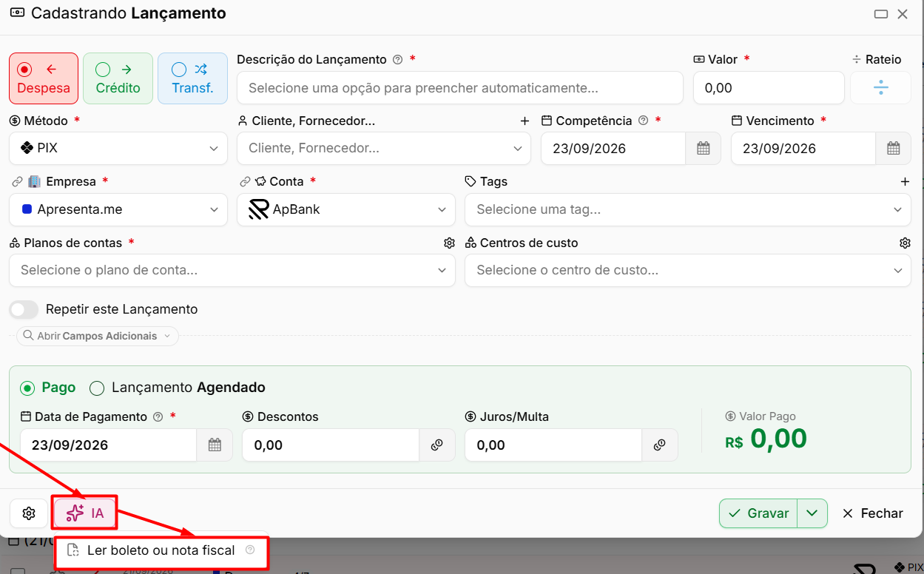The image size is (924, 574).
Task: Open the Vencimento calendar picker
Action: (893, 148)
